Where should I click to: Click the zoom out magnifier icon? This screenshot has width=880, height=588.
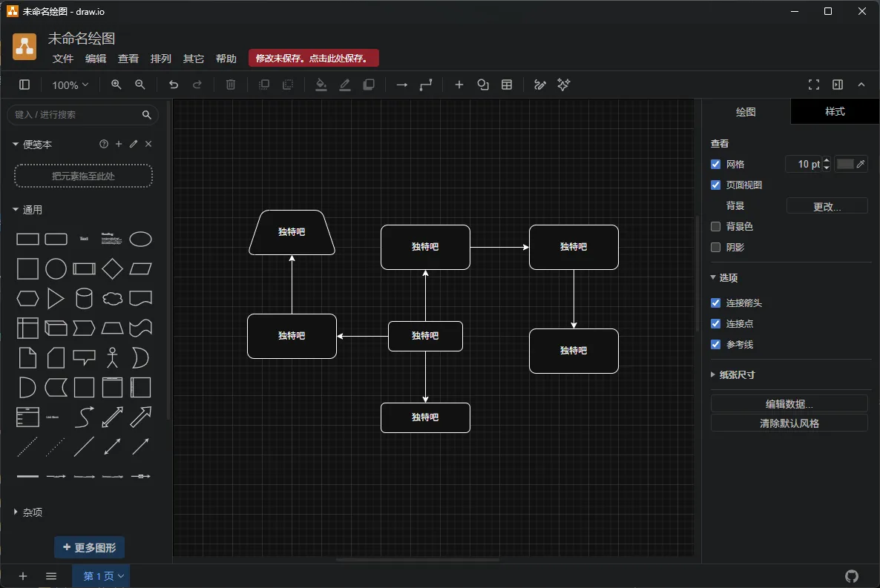coord(140,85)
